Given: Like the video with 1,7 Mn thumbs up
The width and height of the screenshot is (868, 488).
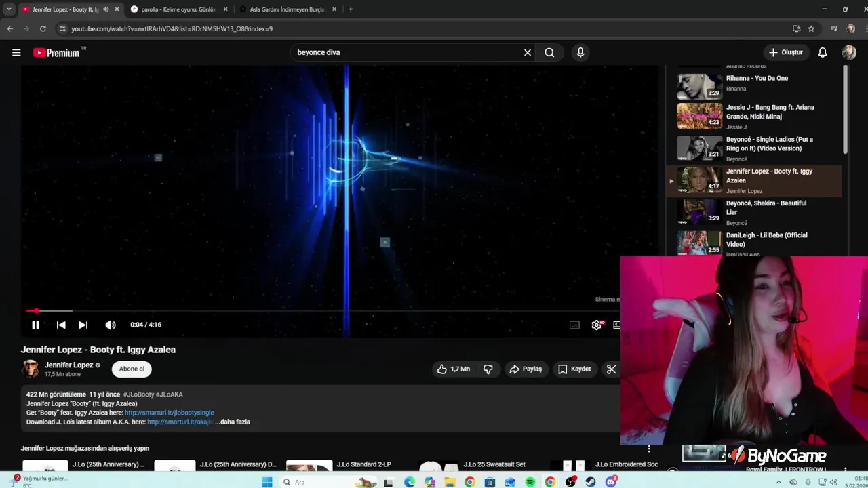Looking at the screenshot, I should [x=454, y=369].
